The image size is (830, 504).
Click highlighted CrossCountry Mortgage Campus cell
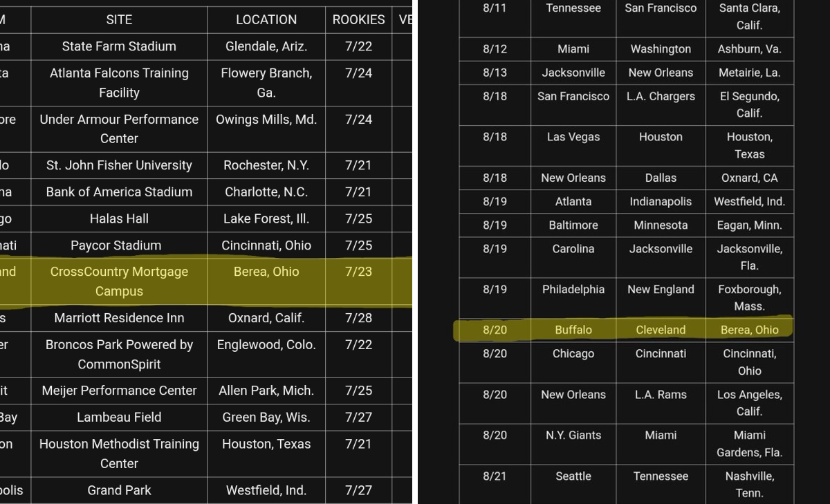pos(119,281)
